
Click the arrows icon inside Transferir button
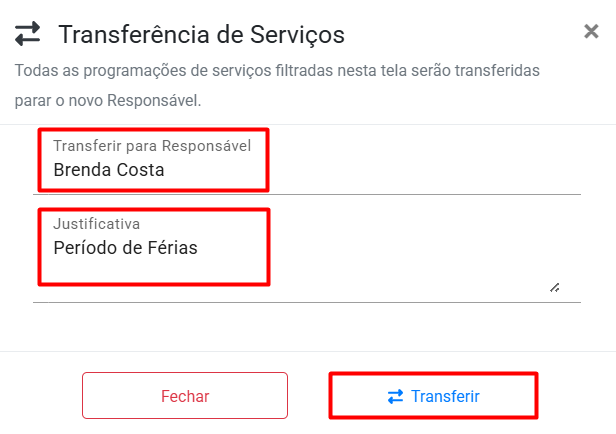[x=395, y=396]
